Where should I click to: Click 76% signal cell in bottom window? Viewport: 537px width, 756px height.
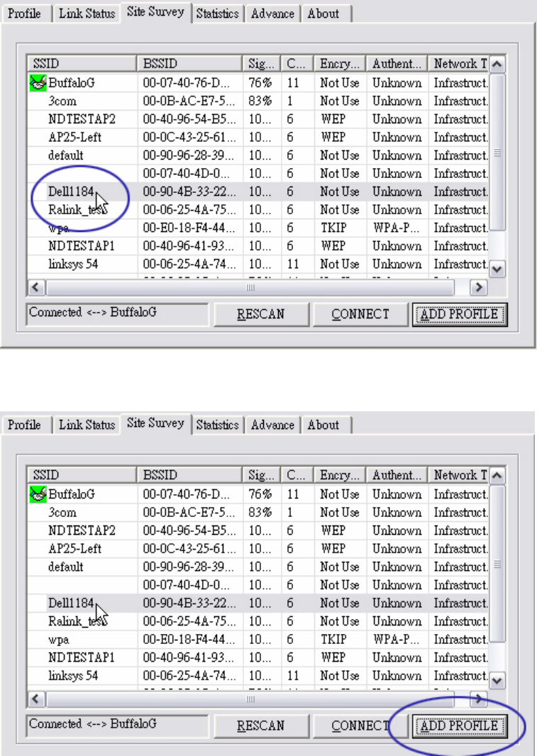click(x=260, y=494)
